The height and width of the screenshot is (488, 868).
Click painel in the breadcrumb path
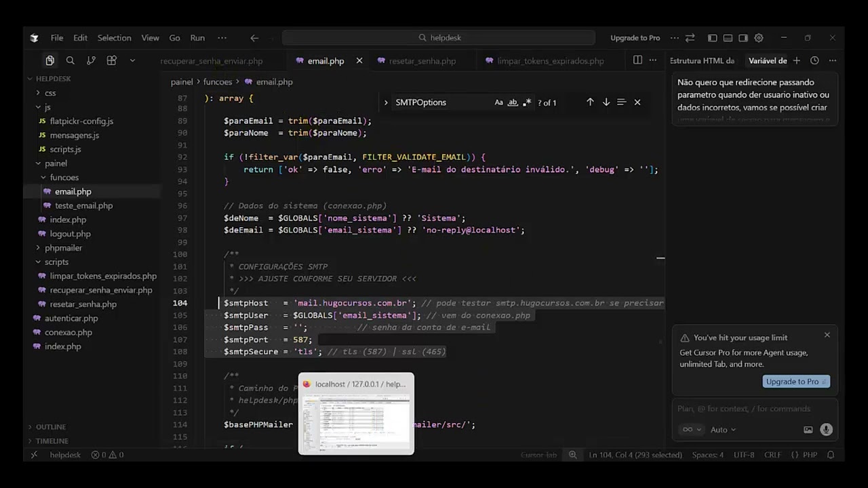pos(182,82)
